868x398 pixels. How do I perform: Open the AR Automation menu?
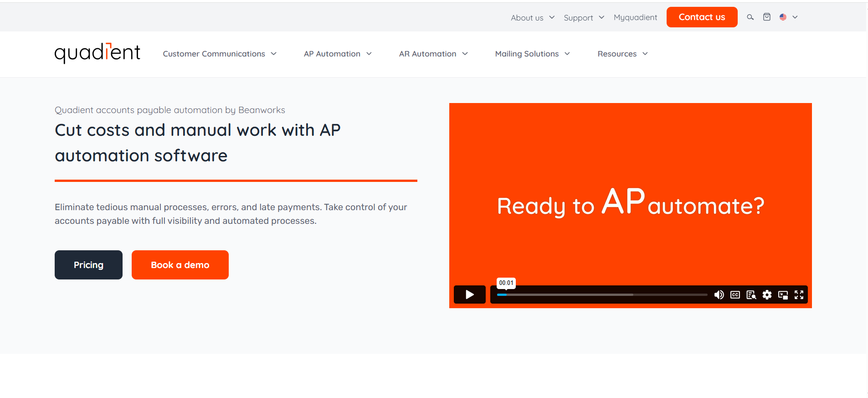(x=427, y=54)
